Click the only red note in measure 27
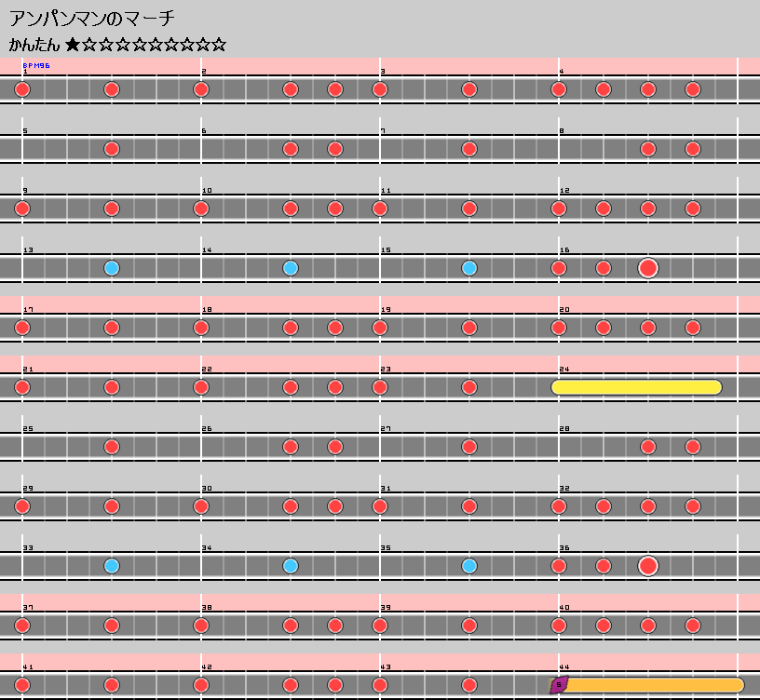This screenshot has height=700, width=760. coord(469,447)
